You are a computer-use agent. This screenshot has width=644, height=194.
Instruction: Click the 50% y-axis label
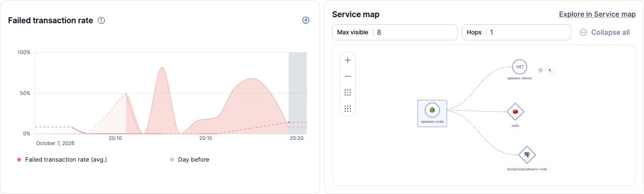[x=25, y=93]
